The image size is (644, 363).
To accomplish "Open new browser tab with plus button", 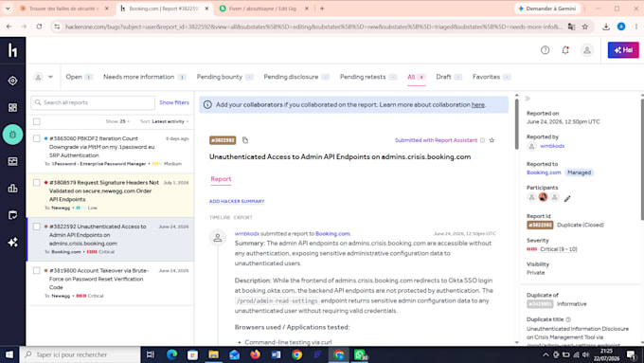I will pos(322,9).
